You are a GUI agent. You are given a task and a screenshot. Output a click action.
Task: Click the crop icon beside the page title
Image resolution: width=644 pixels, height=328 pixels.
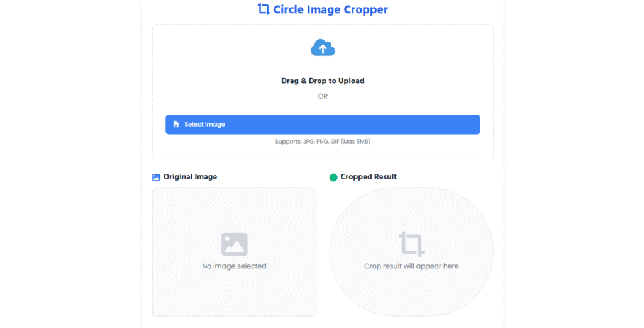pyautogui.click(x=264, y=9)
